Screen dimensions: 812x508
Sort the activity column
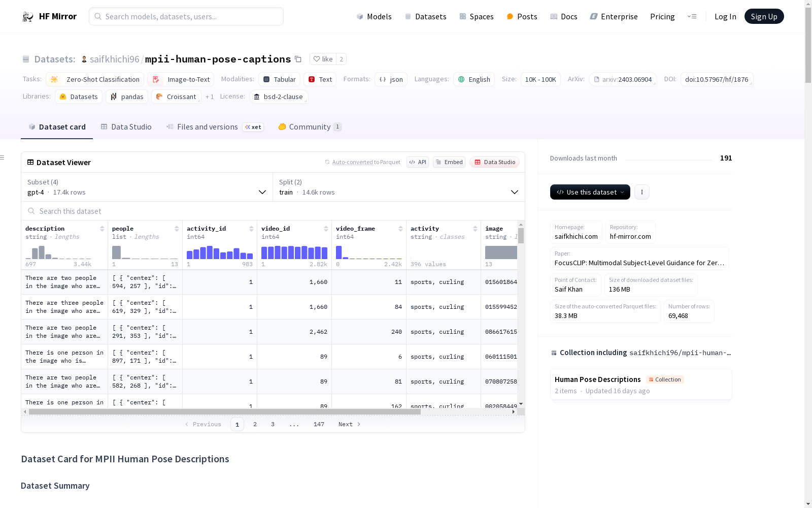[475, 229]
